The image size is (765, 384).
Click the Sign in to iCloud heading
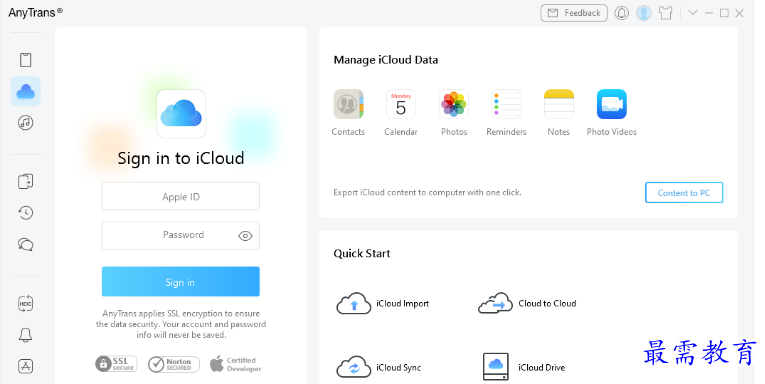[x=181, y=158]
